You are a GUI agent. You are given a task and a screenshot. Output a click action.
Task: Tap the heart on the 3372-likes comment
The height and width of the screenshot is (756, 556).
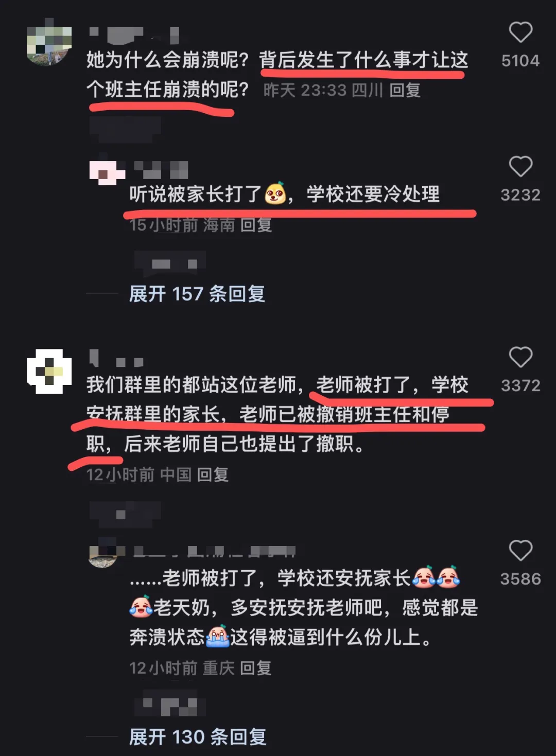tap(520, 357)
